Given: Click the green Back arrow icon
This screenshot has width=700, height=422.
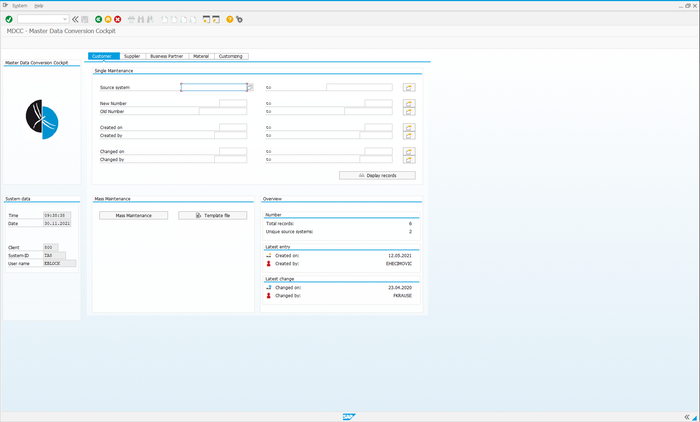Looking at the screenshot, I should [x=99, y=19].
